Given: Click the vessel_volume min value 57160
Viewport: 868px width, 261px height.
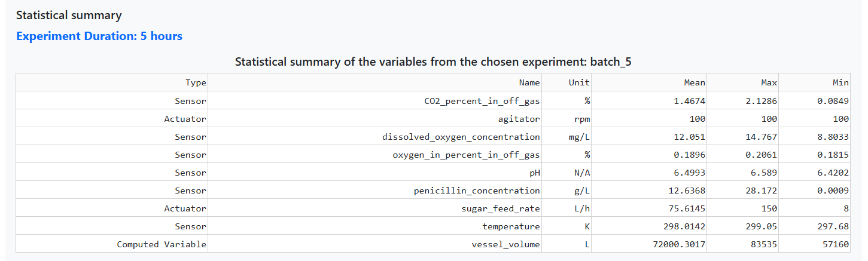Looking at the screenshot, I should [835, 244].
